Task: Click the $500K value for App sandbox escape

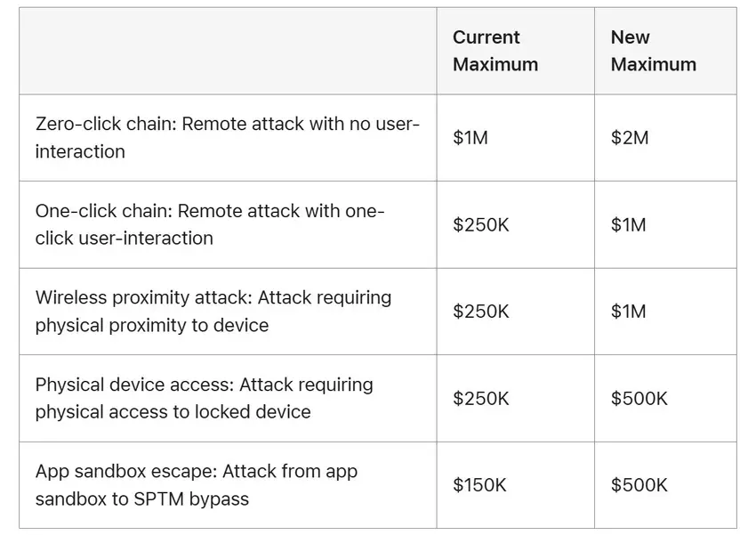Action: (639, 485)
